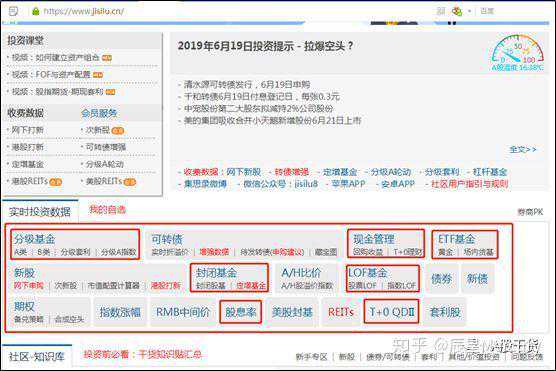Click the green lock icon in address bar
The image size is (556, 371).
pyautogui.click(x=35, y=11)
